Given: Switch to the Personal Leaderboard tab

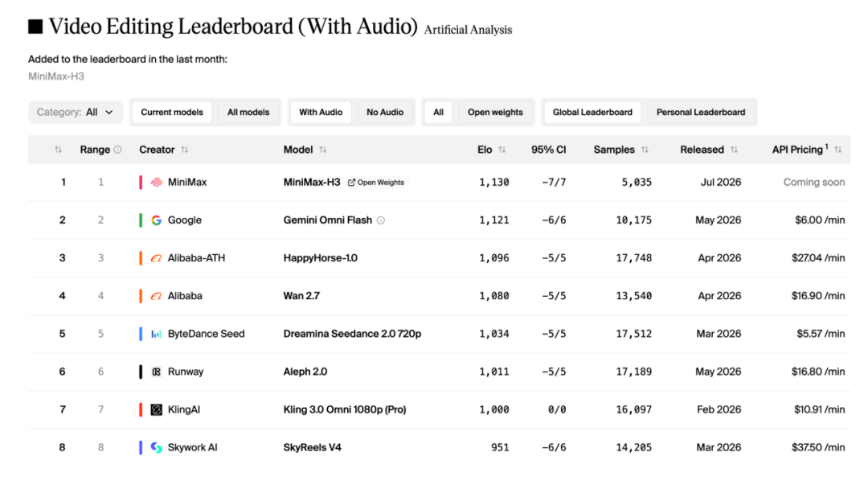Looking at the screenshot, I should coord(701,112).
